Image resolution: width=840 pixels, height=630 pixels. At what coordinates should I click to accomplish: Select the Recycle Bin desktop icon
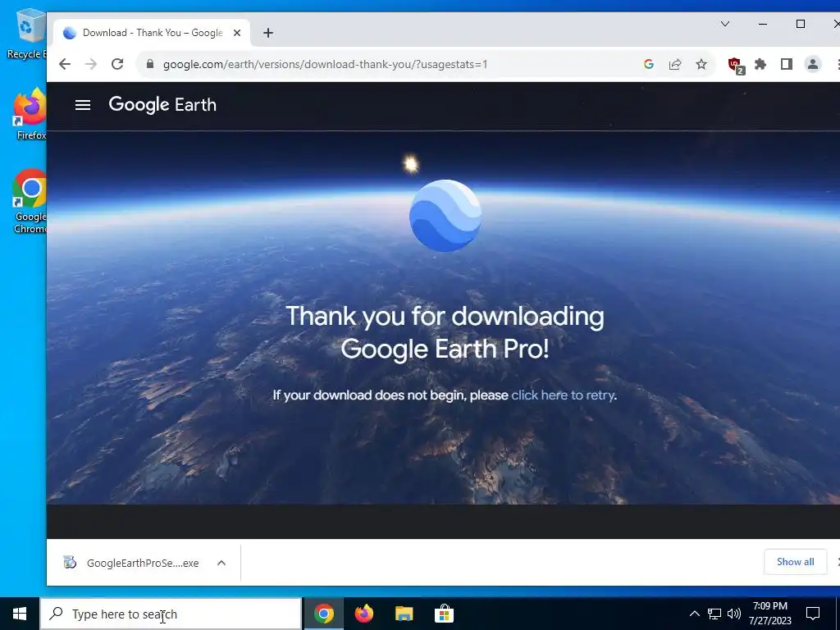[x=26, y=33]
